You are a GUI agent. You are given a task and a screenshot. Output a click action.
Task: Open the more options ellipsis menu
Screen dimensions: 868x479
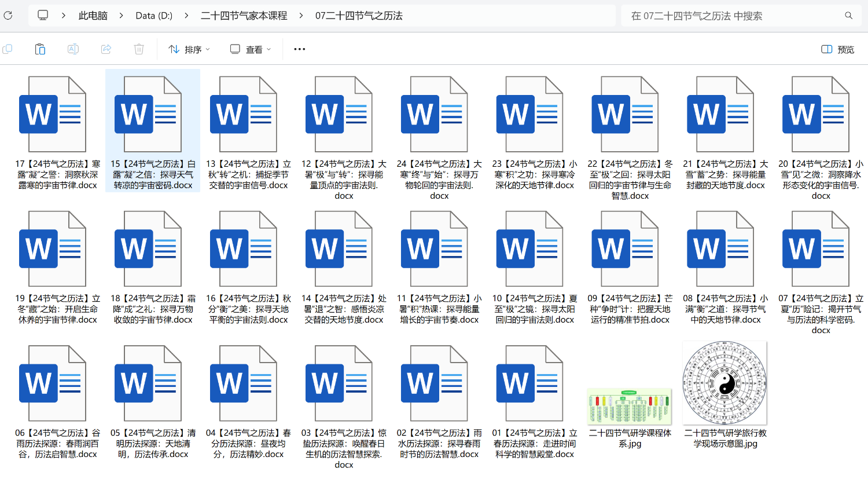coord(299,49)
